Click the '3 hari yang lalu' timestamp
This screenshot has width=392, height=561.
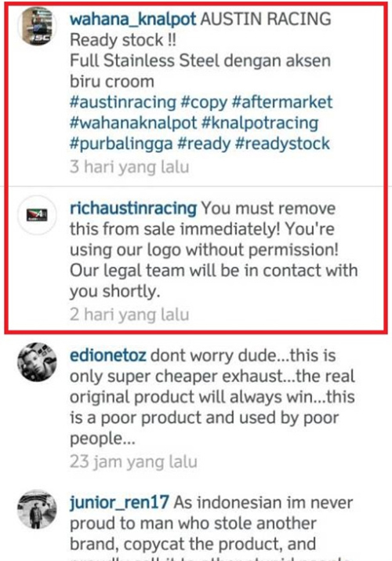pyautogui.click(x=129, y=167)
